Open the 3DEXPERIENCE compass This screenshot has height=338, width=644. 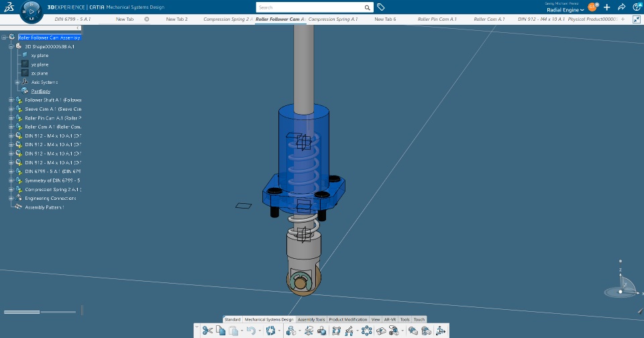pyautogui.click(x=32, y=11)
